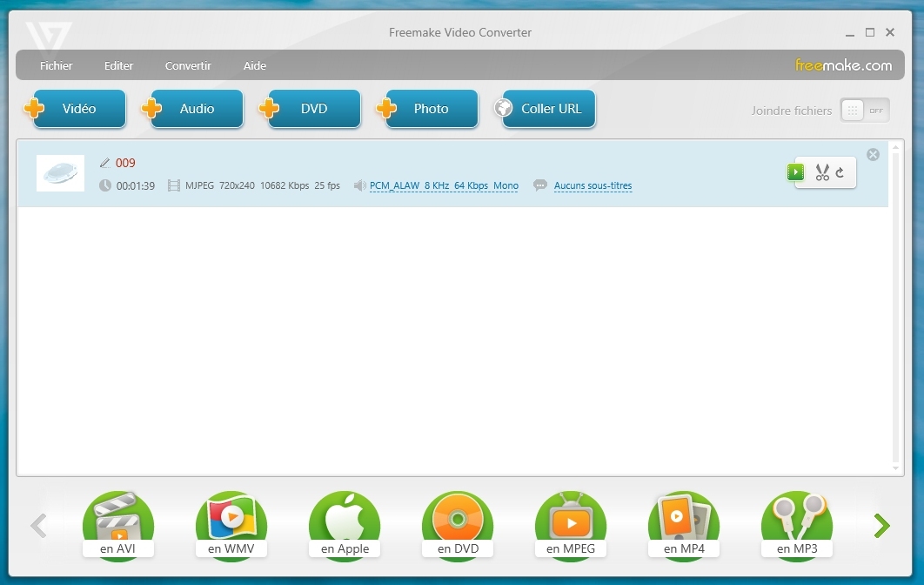The height and width of the screenshot is (585, 924).
Task: Visit freemake.com link in menu bar
Action: [x=843, y=65]
